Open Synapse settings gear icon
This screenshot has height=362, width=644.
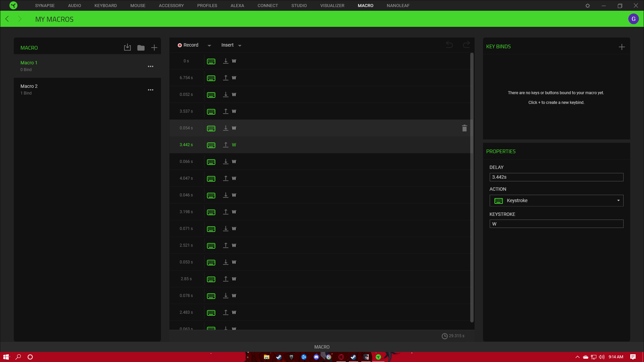pos(588,6)
